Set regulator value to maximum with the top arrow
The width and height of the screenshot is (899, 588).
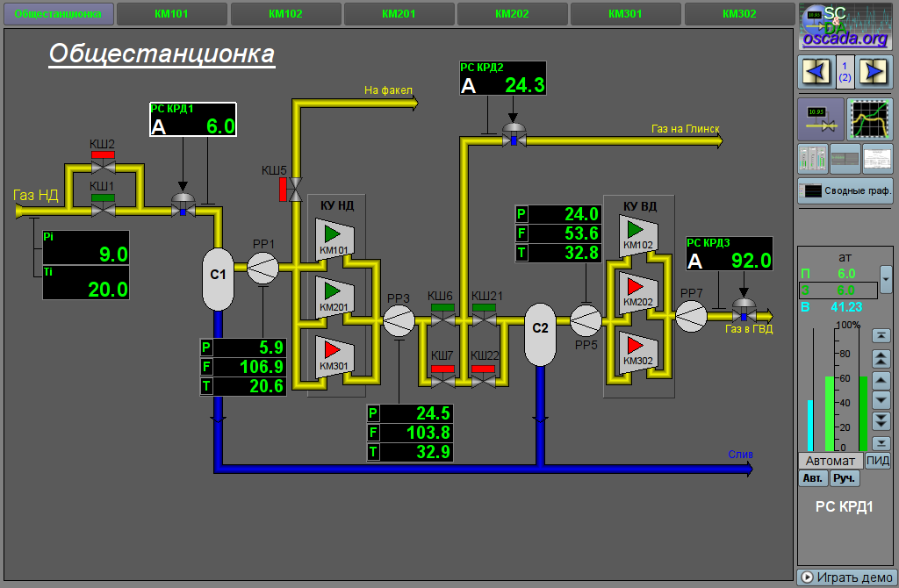click(881, 336)
